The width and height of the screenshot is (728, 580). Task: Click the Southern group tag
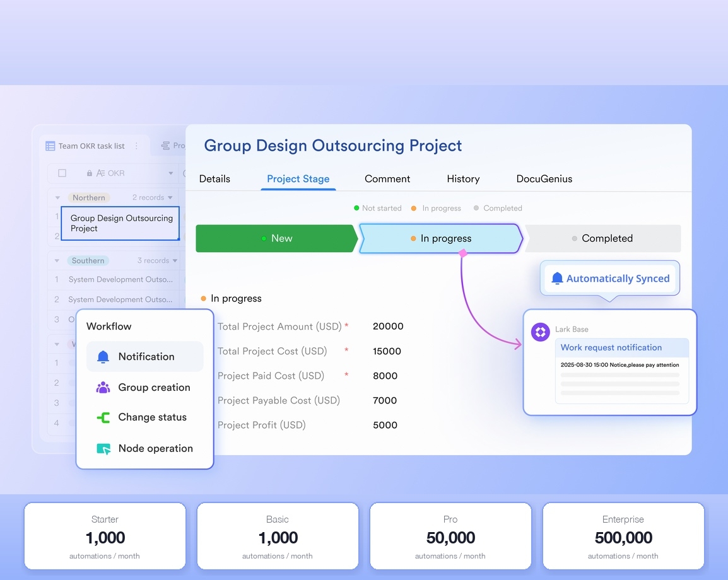click(88, 261)
